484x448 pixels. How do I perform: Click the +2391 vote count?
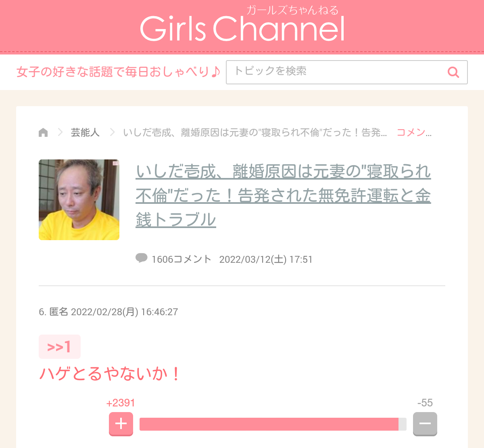(121, 403)
